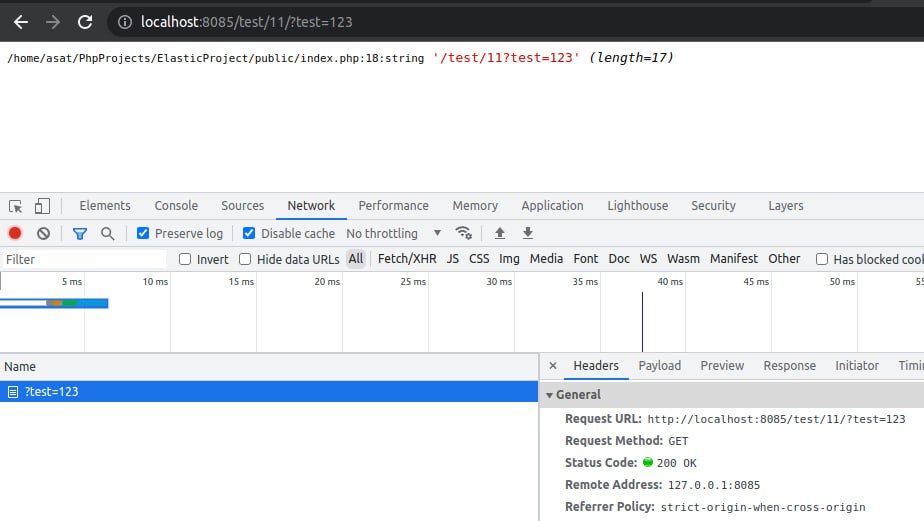
Task: Filter requests by CSS
Action: (479, 259)
